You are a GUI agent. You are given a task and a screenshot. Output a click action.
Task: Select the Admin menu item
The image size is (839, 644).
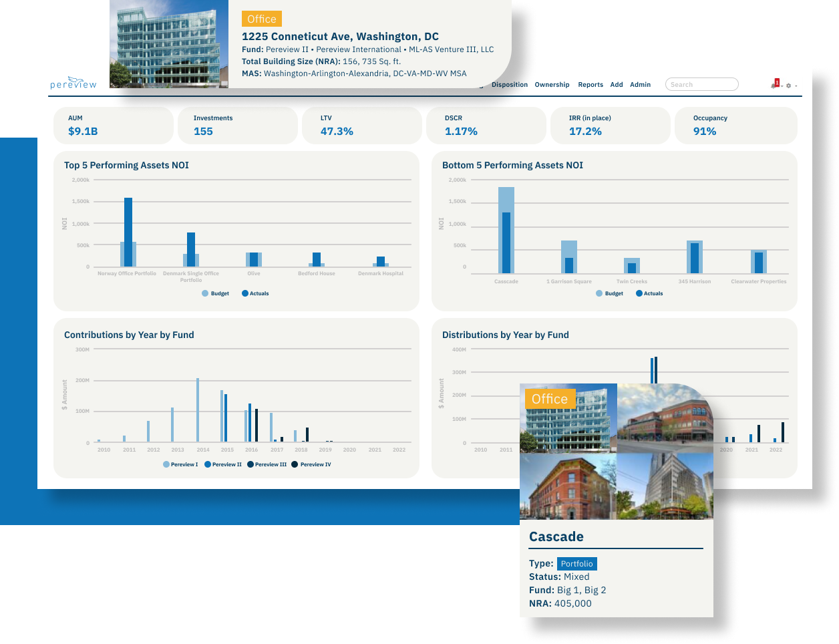coord(640,84)
